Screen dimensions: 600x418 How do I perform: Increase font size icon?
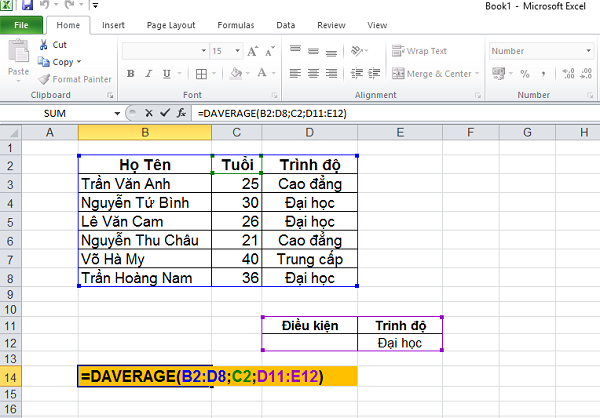pyautogui.click(x=252, y=51)
